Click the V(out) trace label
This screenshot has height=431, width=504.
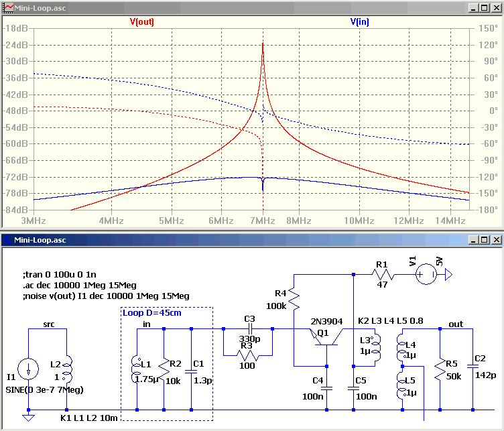pos(142,22)
